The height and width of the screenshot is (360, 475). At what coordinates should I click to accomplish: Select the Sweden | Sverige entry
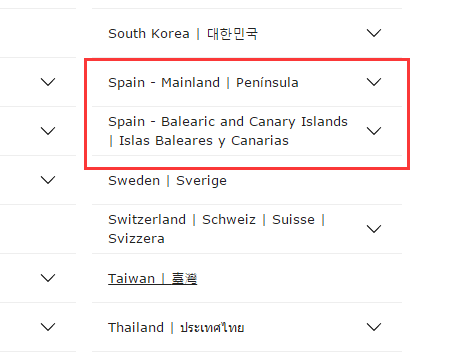pos(167,180)
